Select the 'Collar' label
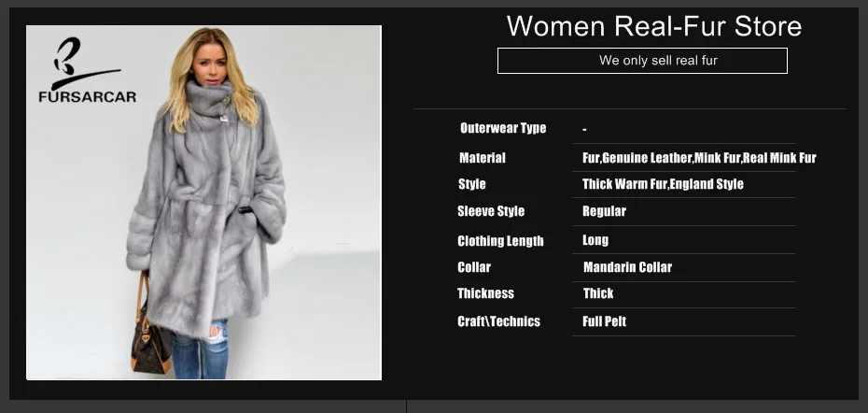Viewport: 868px width, 413px height. point(474,267)
